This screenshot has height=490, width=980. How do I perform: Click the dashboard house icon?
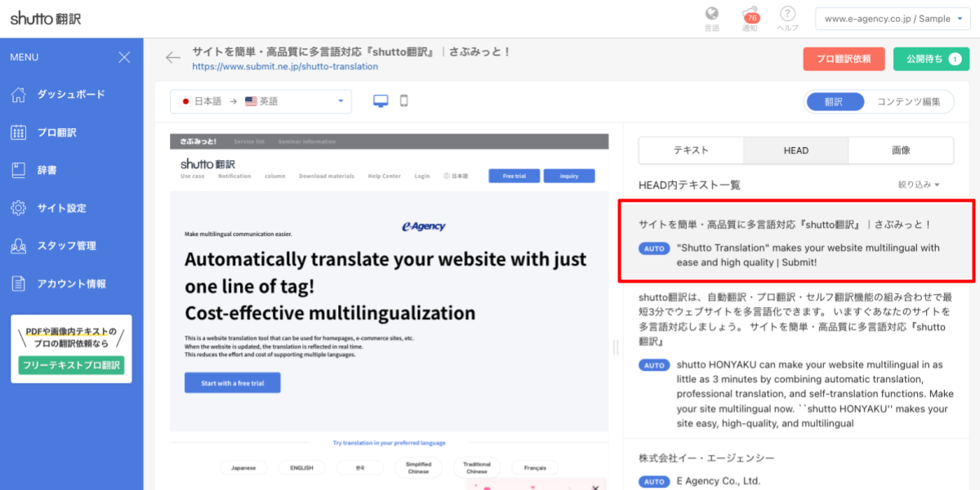tap(19, 95)
